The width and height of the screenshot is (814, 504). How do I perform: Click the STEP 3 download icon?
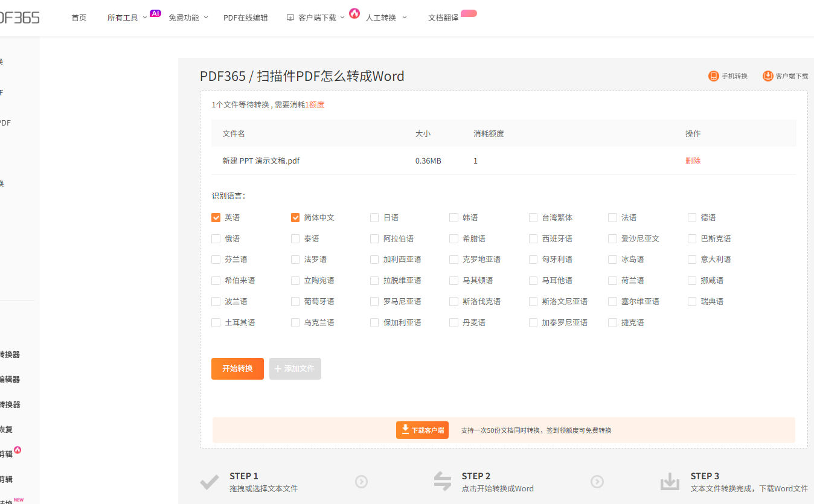670,482
